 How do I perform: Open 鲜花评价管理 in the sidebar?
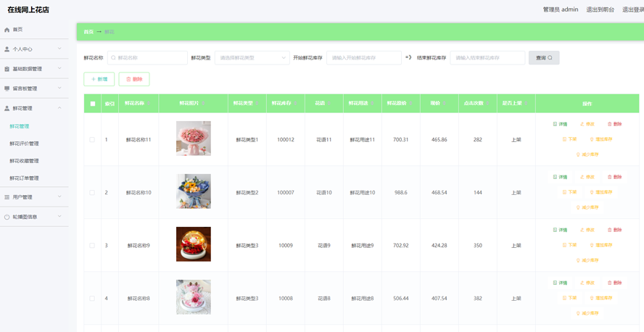point(24,144)
